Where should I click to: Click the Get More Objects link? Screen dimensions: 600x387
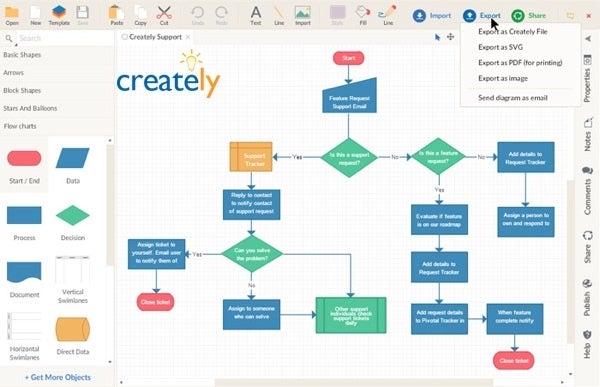[58, 377]
